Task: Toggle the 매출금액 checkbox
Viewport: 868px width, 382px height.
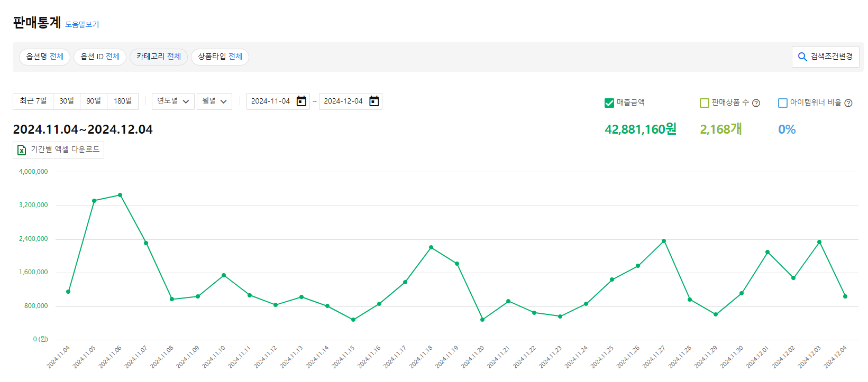Action: (x=609, y=103)
